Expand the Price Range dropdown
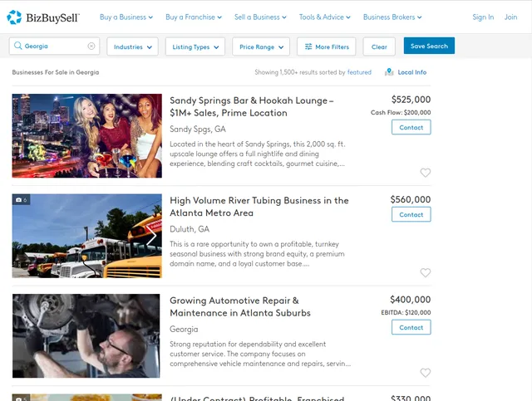This screenshot has height=401, width=532. coord(261,47)
